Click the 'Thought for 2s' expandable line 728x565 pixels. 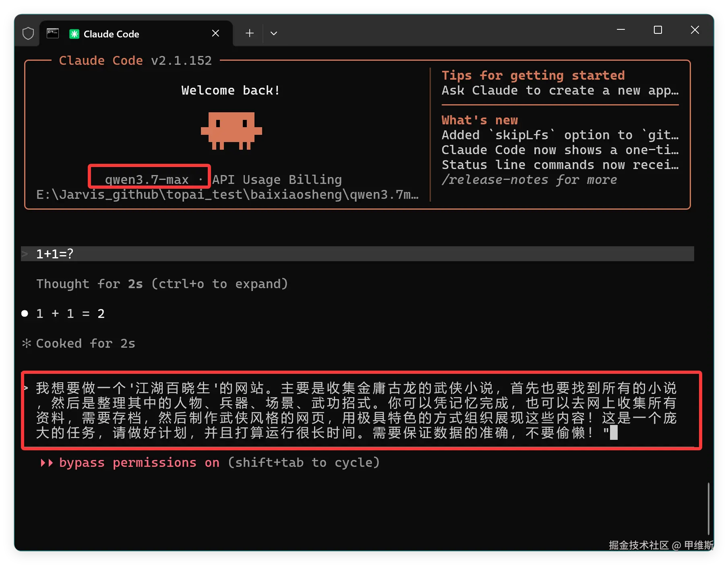[x=162, y=284]
